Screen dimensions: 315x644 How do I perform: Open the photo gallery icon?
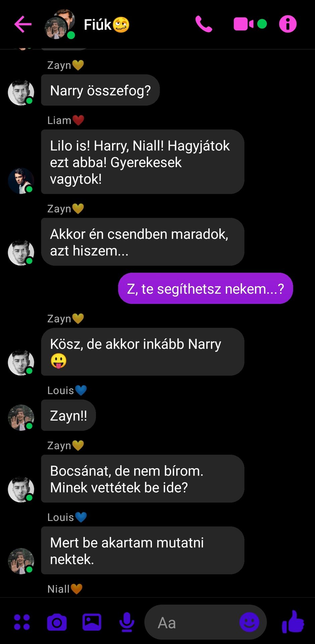click(92, 622)
